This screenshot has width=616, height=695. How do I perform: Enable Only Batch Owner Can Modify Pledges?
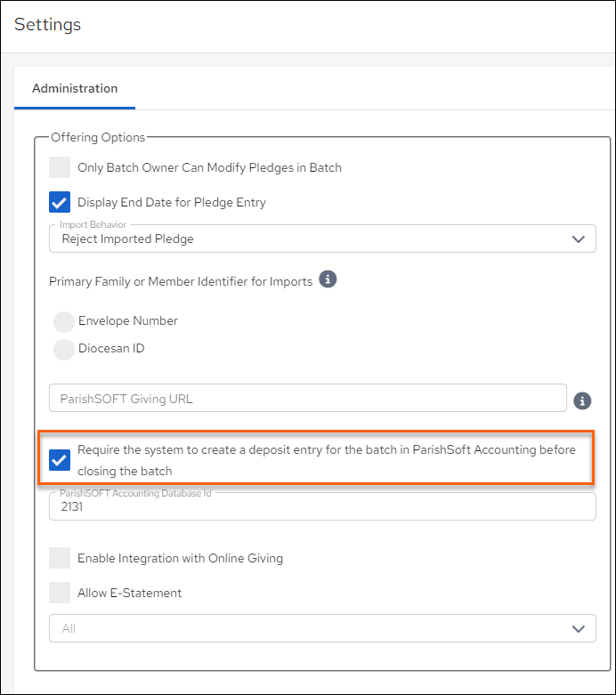click(x=60, y=167)
